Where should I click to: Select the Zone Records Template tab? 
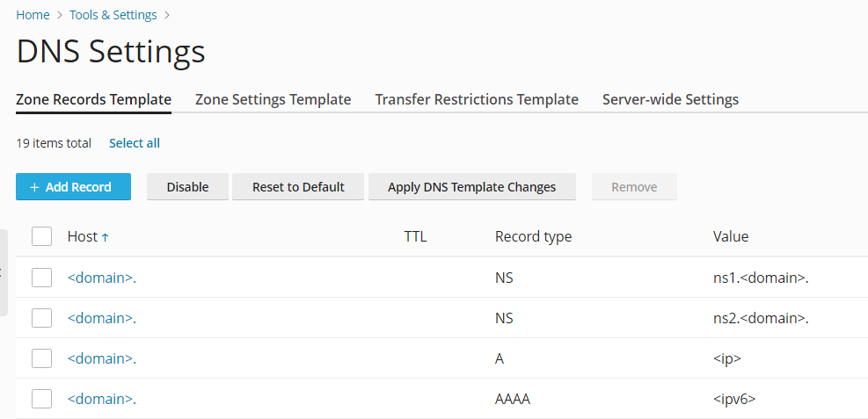coord(93,99)
